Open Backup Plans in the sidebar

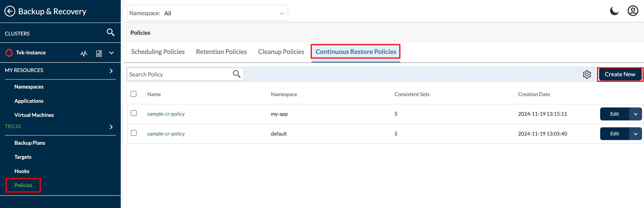[x=30, y=143]
